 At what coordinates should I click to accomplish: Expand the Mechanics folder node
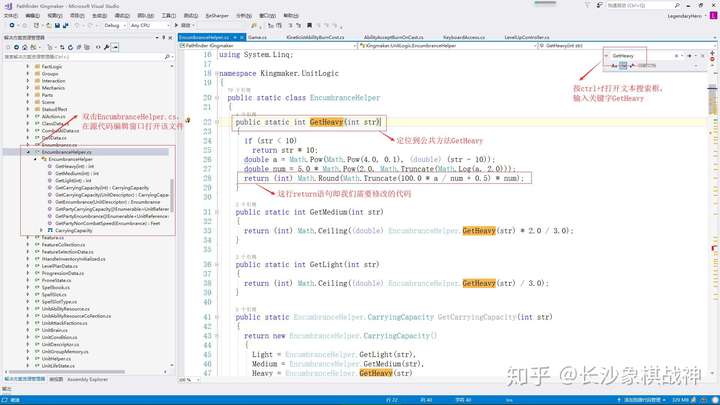[28, 88]
